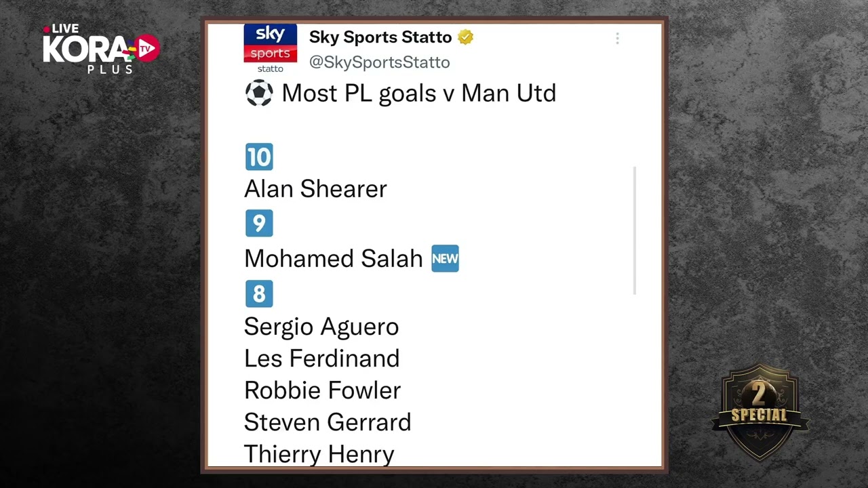Click the blue number 10 badge
This screenshot has width=868, height=488.
click(259, 157)
